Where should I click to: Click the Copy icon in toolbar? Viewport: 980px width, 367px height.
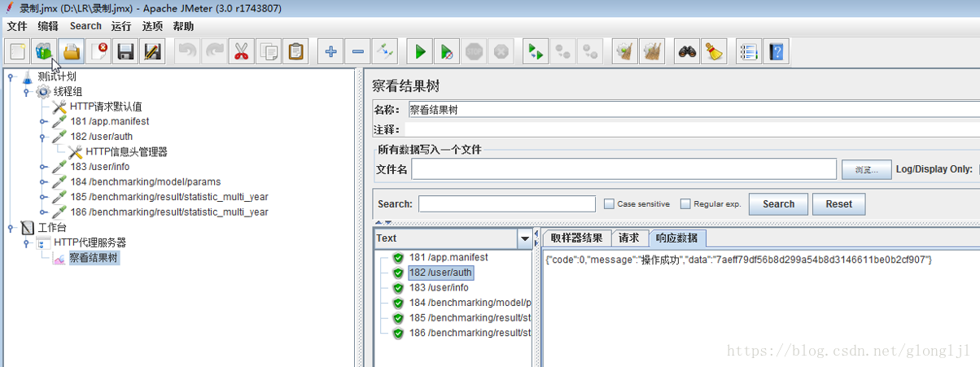click(268, 52)
